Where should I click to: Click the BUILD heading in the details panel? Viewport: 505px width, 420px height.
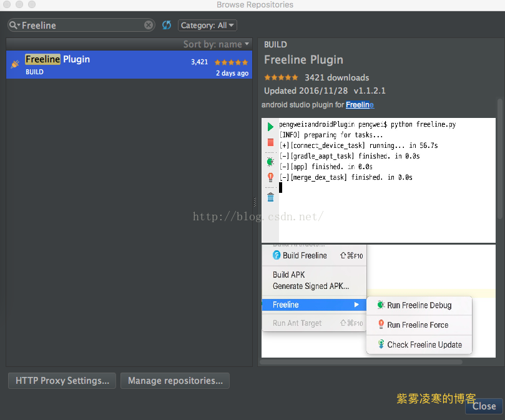275,44
